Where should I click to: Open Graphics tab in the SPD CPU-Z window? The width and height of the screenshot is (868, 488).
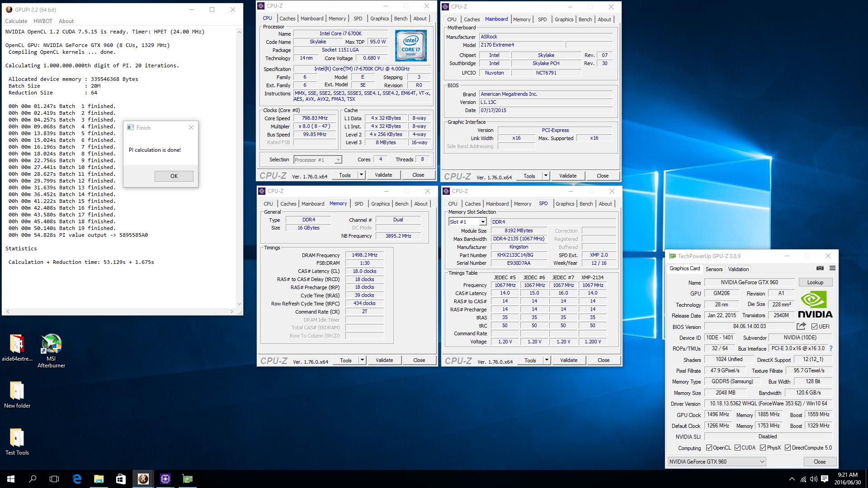[565, 204]
